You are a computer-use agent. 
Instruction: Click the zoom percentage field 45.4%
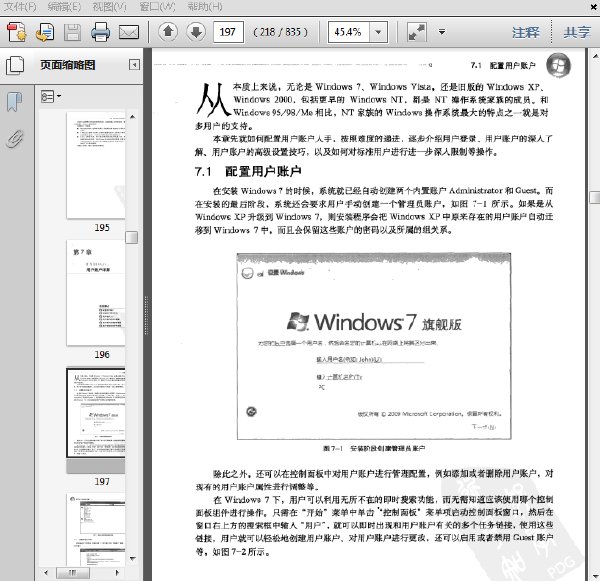349,32
